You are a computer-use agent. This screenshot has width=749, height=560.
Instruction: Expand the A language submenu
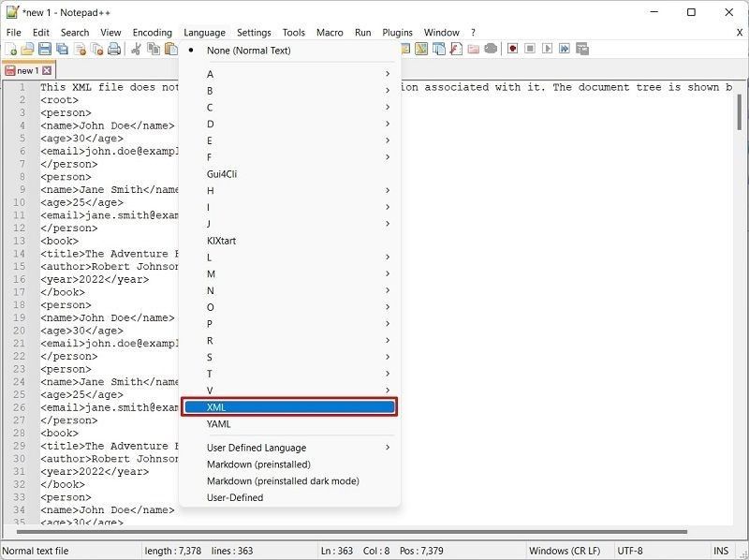pos(289,74)
